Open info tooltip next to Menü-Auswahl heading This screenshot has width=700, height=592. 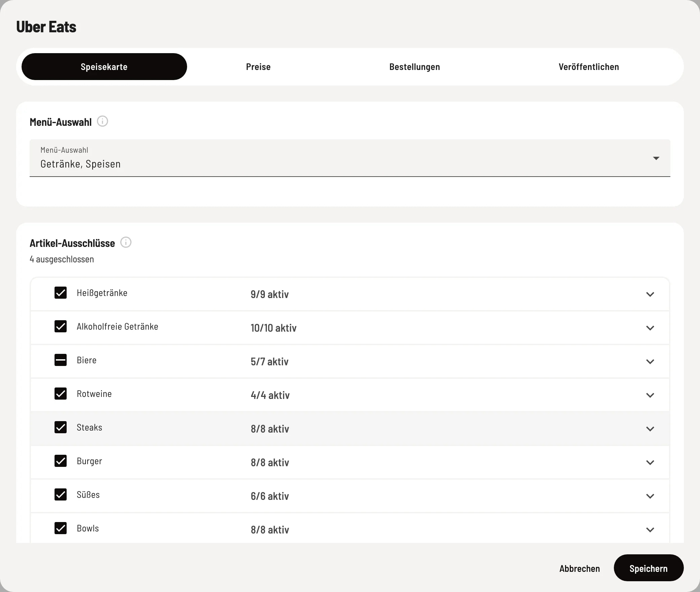102,121
